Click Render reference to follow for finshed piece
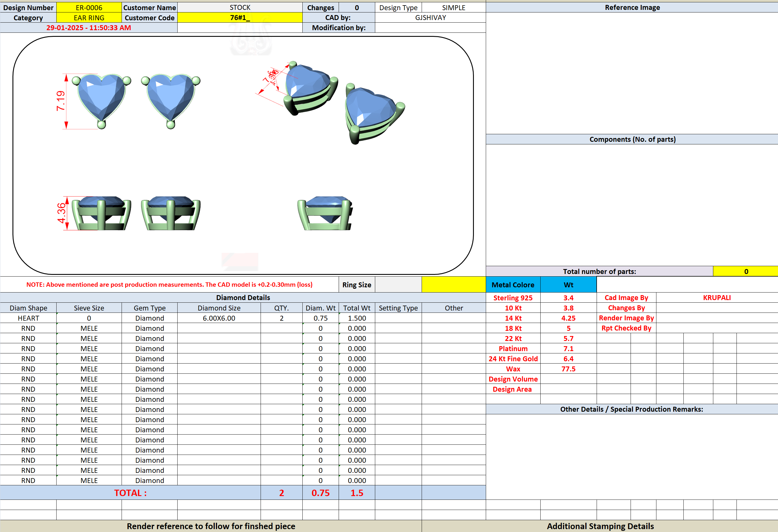Screen dimensions: 778x532 (211, 526)
